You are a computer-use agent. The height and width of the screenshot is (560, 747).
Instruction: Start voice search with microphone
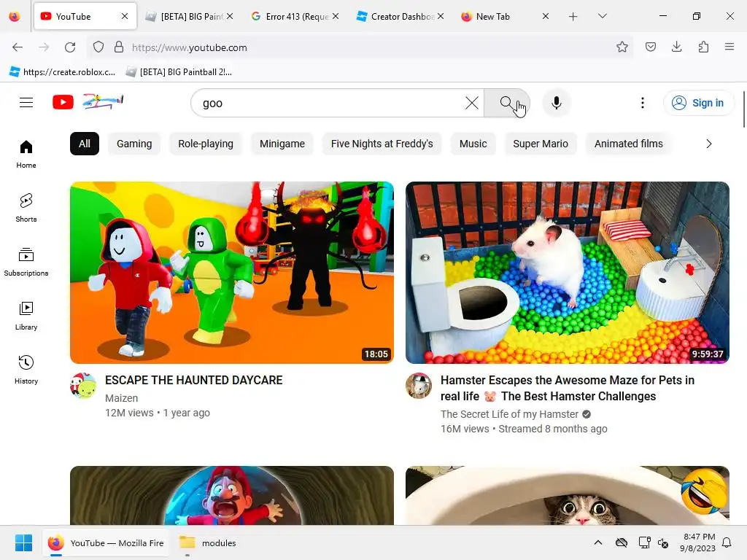(556, 103)
